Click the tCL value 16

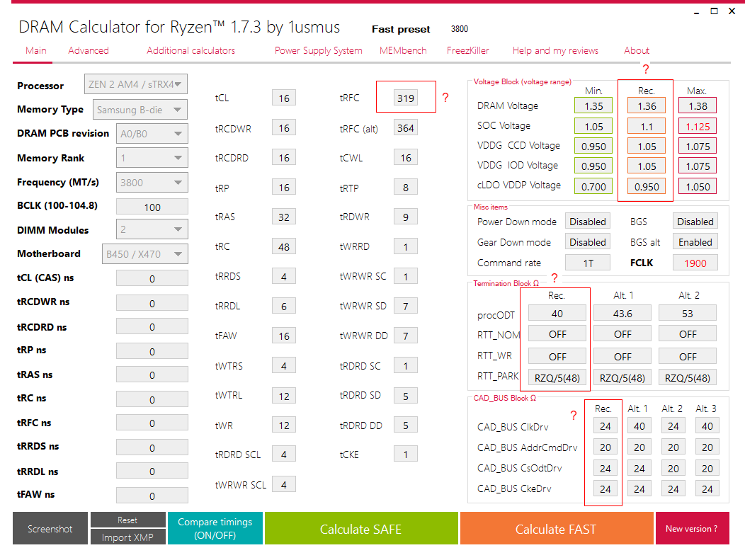click(284, 98)
